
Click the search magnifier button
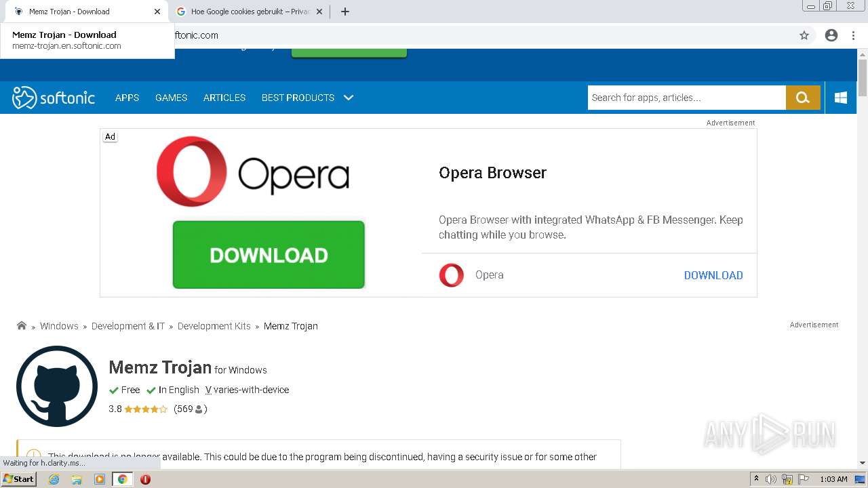[x=803, y=98]
